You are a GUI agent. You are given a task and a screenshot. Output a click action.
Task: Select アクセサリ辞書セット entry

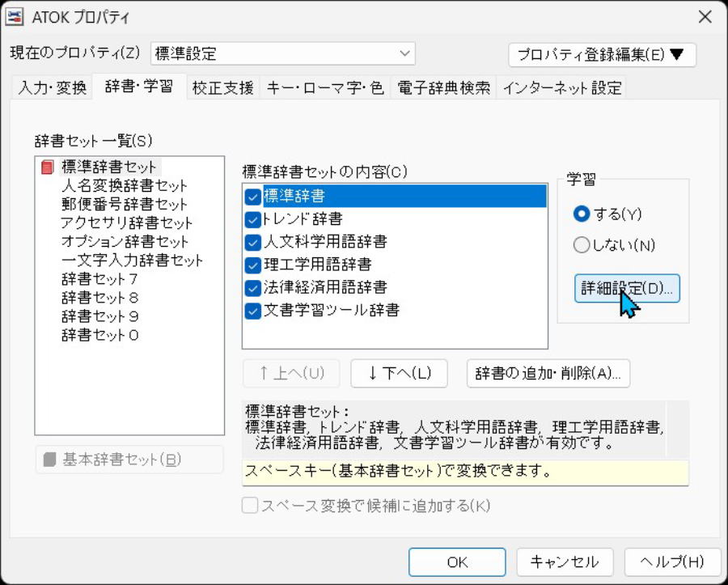click(126, 223)
